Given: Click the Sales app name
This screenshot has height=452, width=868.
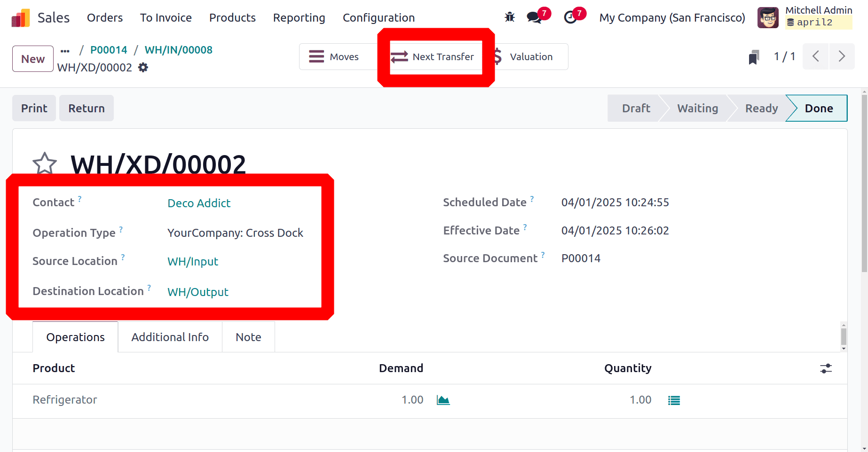Looking at the screenshot, I should point(54,18).
